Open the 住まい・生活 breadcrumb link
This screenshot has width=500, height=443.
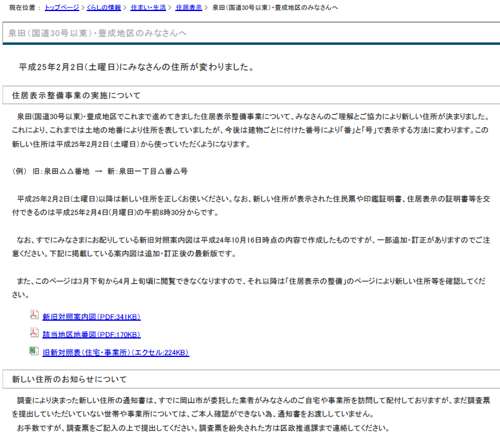tap(148, 7)
